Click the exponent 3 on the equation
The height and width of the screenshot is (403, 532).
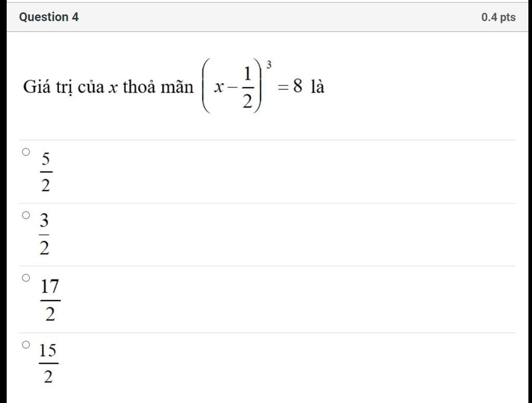point(269,65)
